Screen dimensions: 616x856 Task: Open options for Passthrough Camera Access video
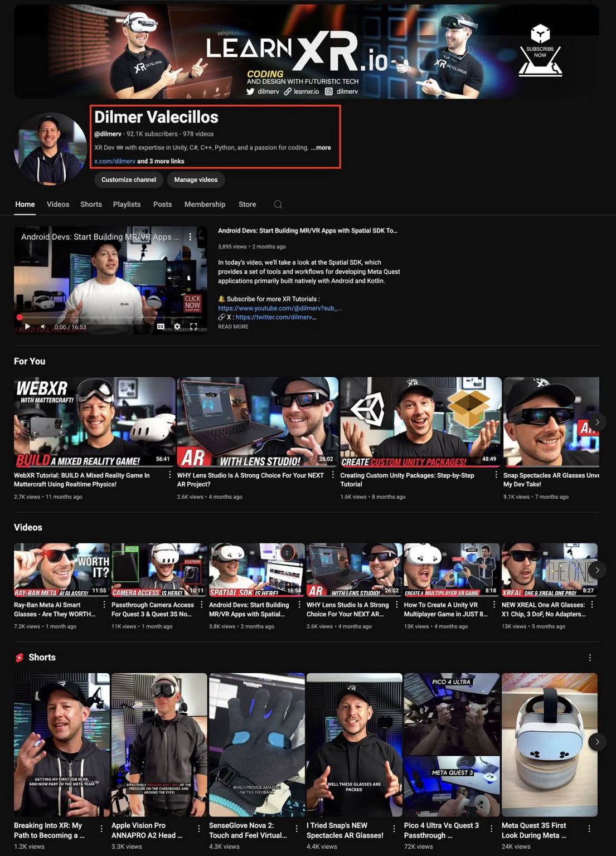(201, 605)
